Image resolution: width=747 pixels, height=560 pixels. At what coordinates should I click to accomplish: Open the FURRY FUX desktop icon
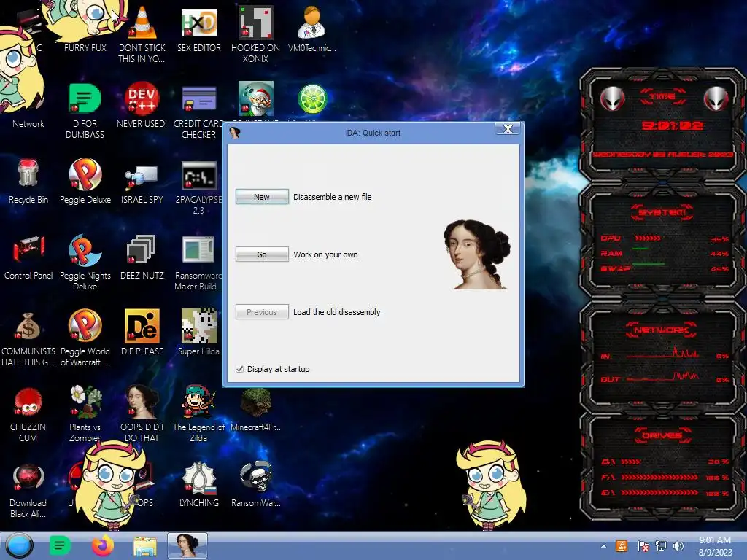point(85,28)
